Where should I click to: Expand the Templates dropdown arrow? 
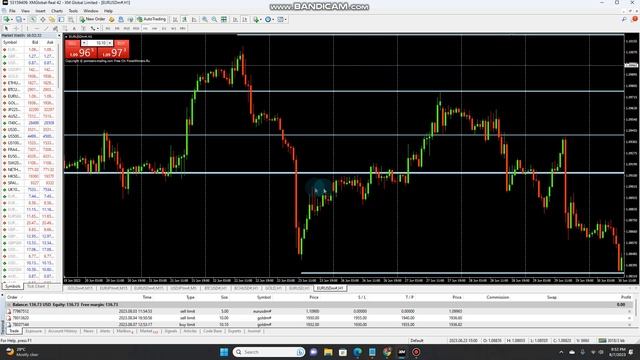click(286, 19)
